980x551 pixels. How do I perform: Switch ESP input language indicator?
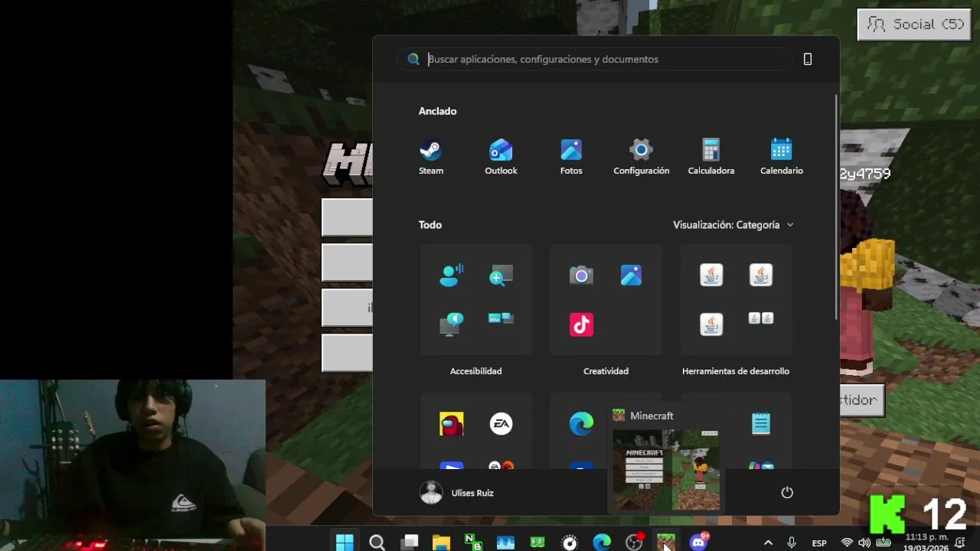click(x=819, y=543)
